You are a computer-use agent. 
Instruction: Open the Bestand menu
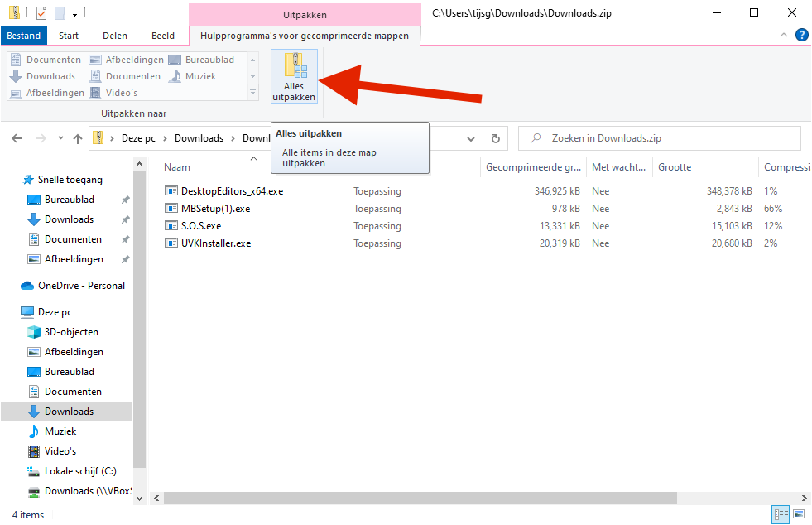[x=24, y=36]
